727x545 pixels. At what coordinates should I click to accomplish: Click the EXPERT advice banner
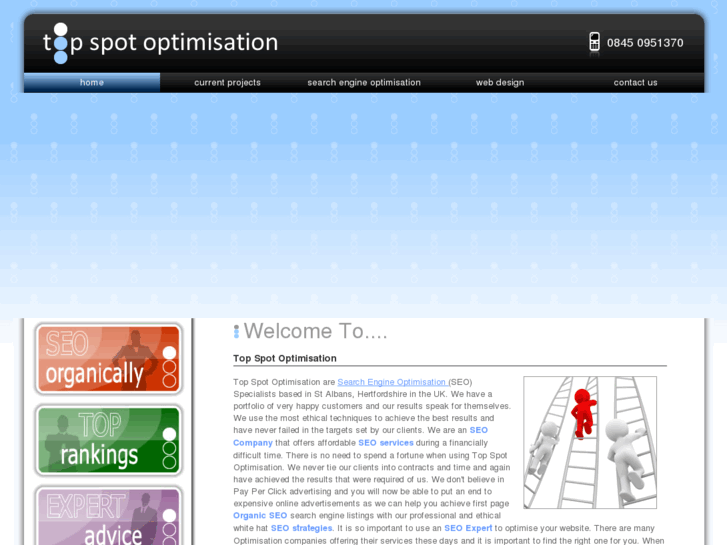coord(108,516)
